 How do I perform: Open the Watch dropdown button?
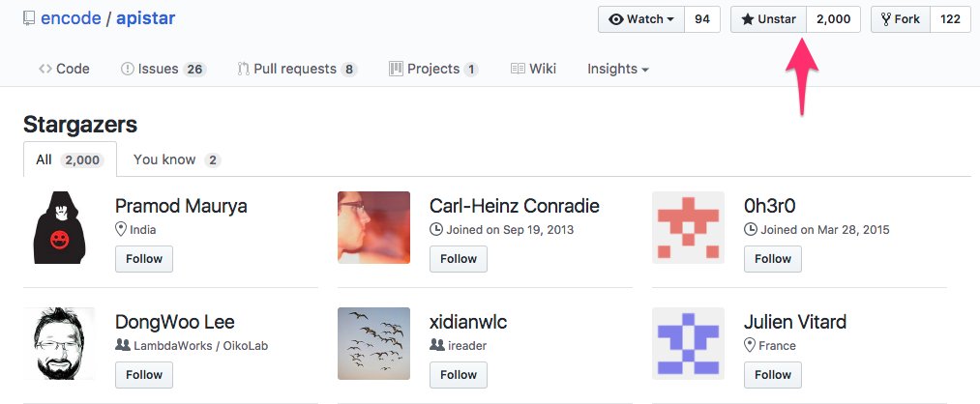pyautogui.click(x=641, y=19)
